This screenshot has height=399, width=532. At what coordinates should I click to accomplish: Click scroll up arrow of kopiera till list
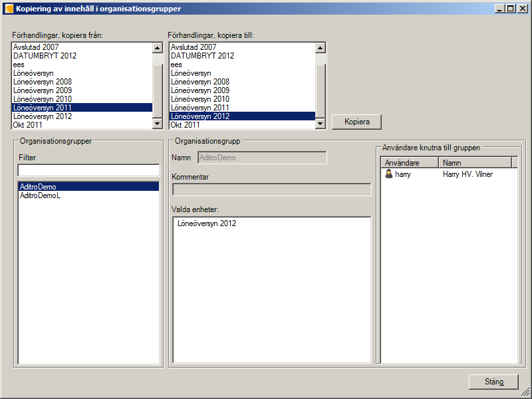tap(321, 48)
